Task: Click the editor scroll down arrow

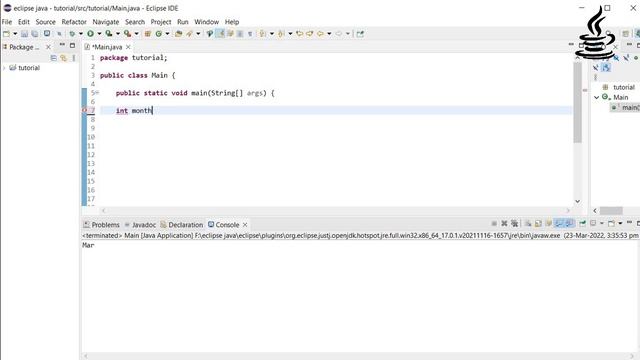Action: click(x=578, y=201)
